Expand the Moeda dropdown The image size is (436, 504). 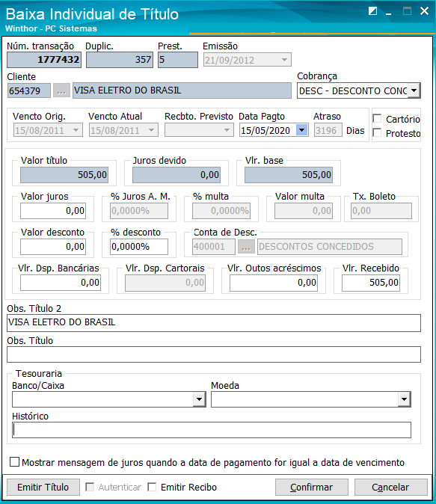(404, 399)
